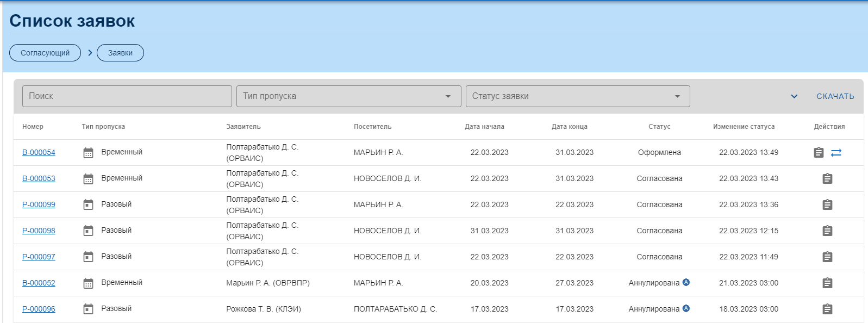
Task: Sort by Дата начала column header
Action: pyautogui.click(x=484, y=127)
